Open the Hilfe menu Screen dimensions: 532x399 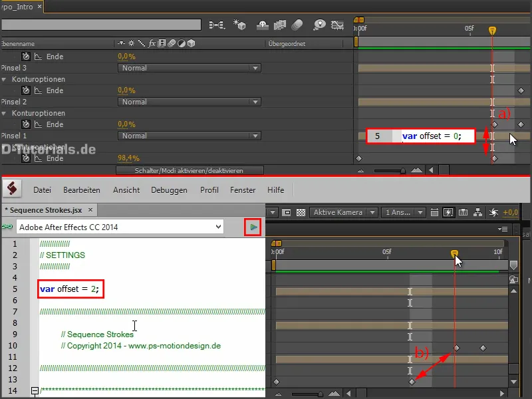[275, 190]
